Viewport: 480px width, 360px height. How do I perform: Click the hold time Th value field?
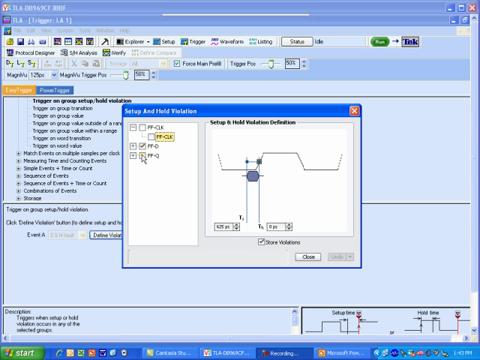point(276,227)
